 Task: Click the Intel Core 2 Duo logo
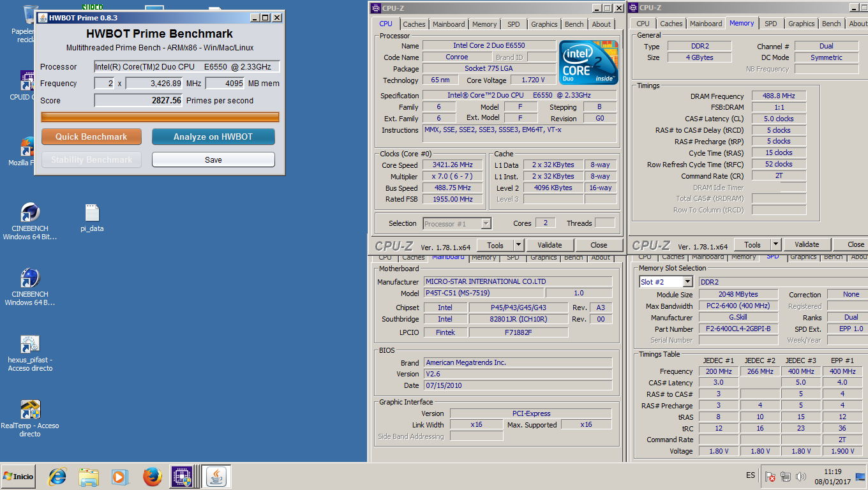(x=588, y=63)
